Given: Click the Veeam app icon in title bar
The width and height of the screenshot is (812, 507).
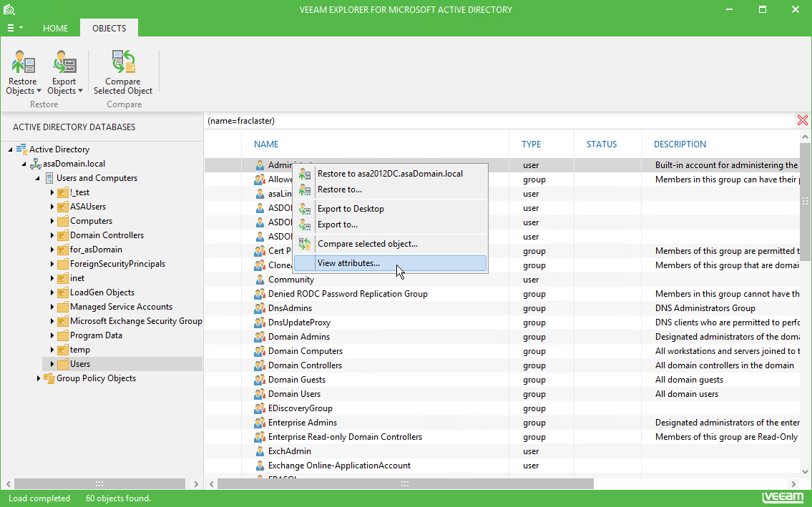Looking at the screenshot, I should [x=9, y=9].
